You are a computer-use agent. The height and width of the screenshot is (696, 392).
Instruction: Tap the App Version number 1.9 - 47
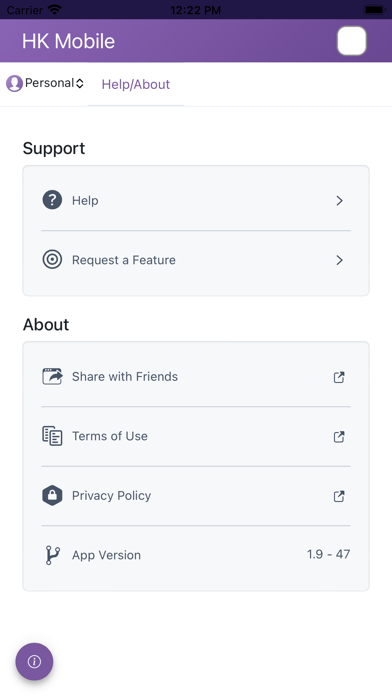pyautogui.click(x=329, y=554)
